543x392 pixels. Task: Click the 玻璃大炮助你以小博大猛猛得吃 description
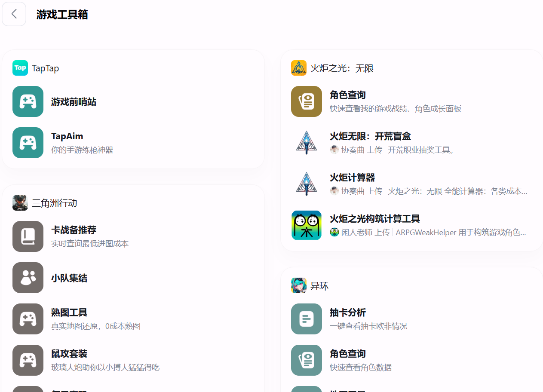click(105, 367)
